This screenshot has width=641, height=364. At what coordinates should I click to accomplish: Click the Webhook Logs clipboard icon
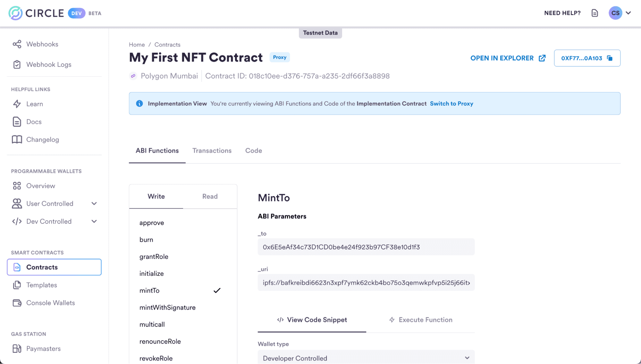[x=17, y=64]
